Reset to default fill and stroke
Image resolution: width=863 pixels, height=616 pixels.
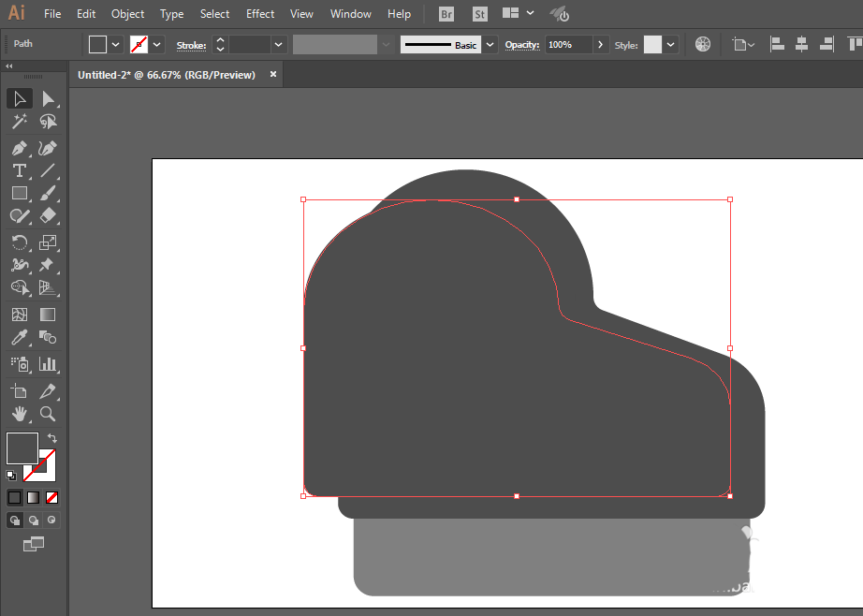11,475
